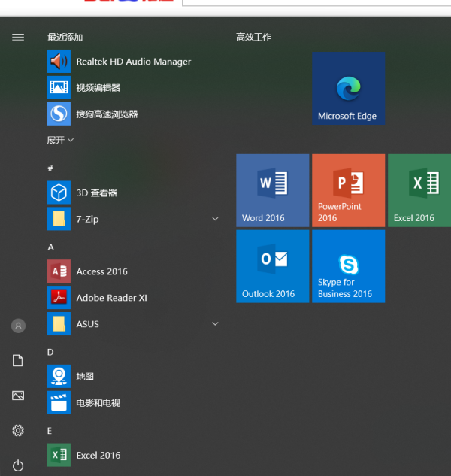
Task: Expand the ASUS folder chevron
Action: click(x=215, y=324)
